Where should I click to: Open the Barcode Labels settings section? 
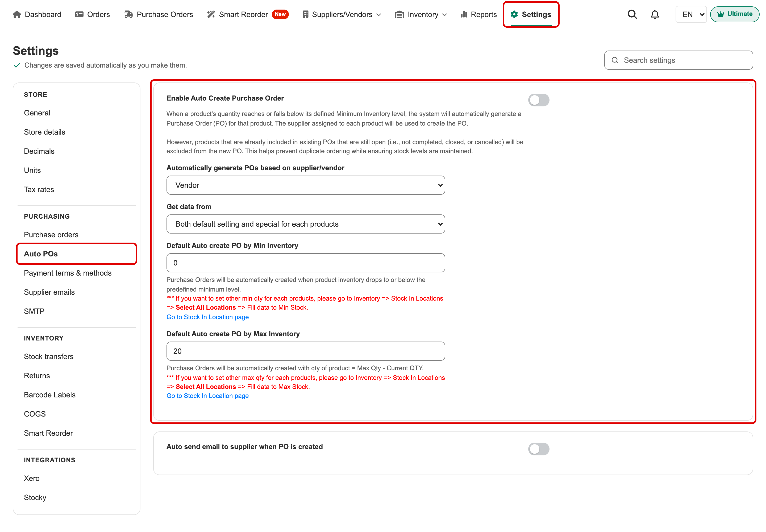50,395
